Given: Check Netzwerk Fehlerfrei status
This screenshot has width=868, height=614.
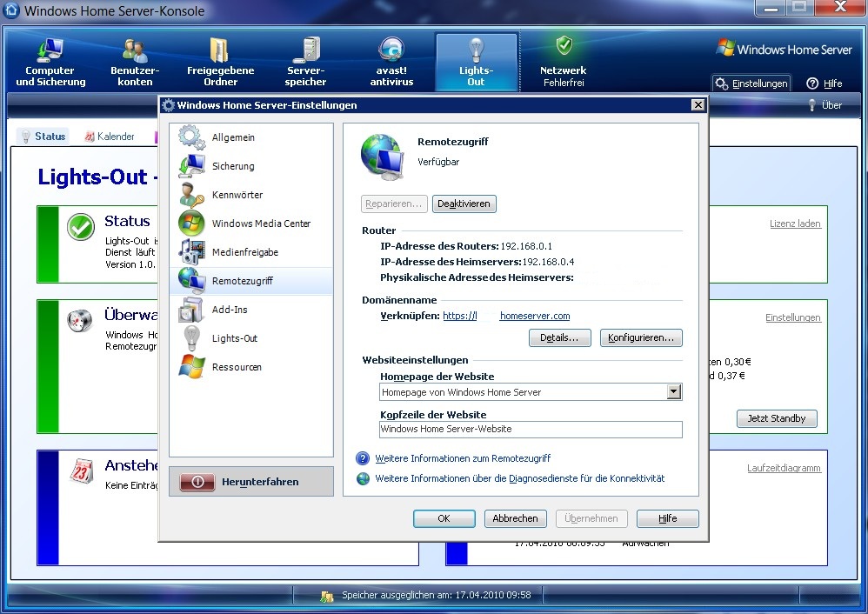Looking at the screenshot, I should click(563, 62).
